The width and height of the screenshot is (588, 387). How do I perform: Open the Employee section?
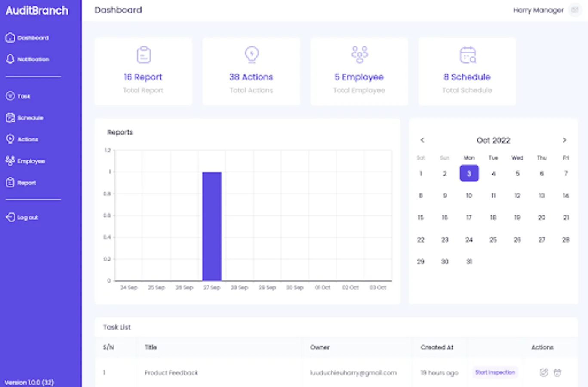[25, 161]
